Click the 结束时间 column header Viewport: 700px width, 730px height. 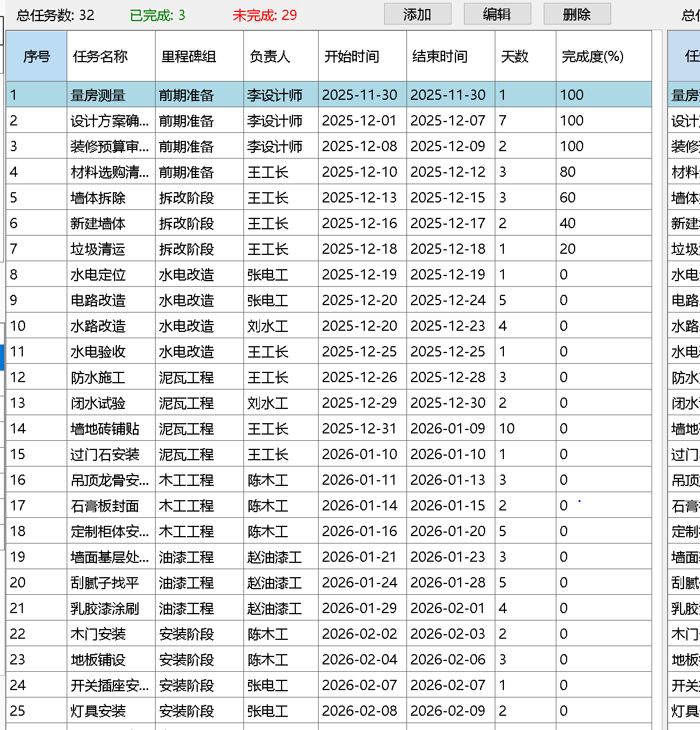point(450,56)
